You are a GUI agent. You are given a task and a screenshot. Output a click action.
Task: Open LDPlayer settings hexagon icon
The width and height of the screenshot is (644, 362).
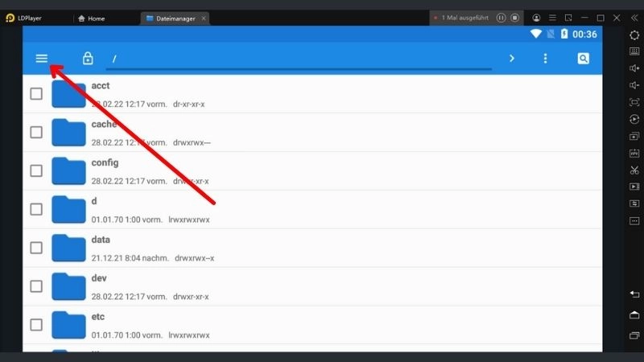coord(634,35)
